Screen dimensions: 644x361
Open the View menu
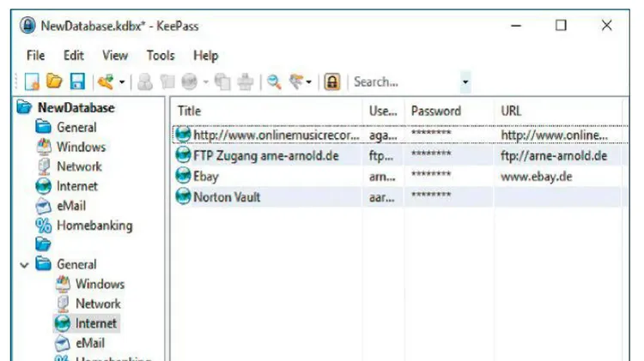[x=115, y=56]
